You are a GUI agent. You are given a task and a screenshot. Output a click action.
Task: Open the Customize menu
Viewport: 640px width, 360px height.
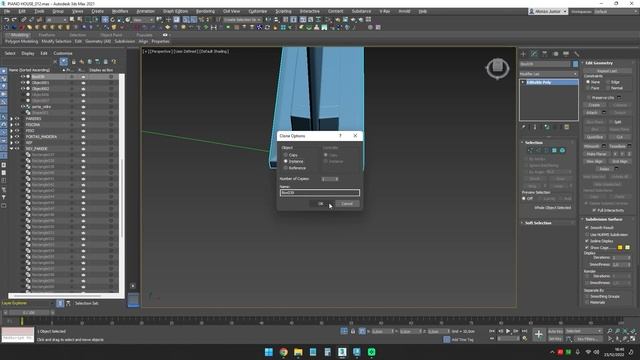258,11
